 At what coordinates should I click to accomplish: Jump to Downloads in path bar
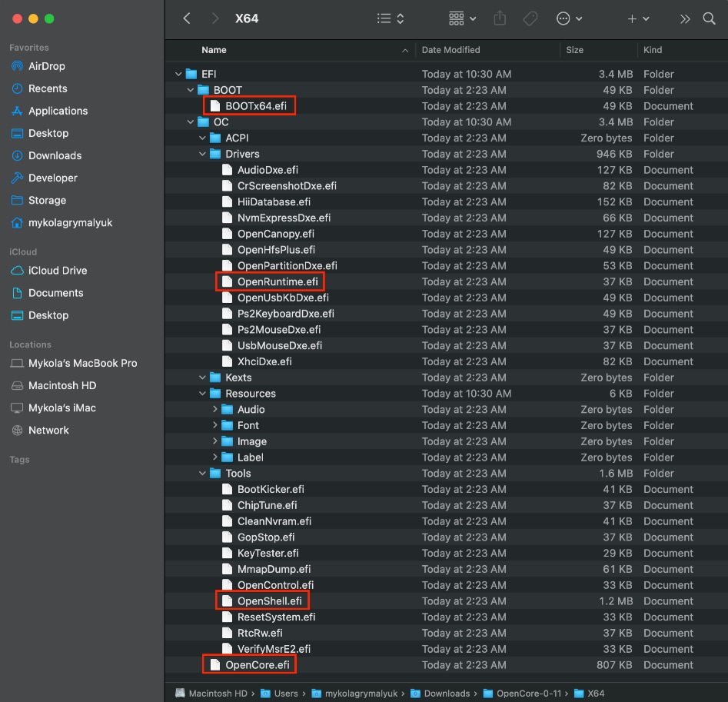[x=440, y=694]
